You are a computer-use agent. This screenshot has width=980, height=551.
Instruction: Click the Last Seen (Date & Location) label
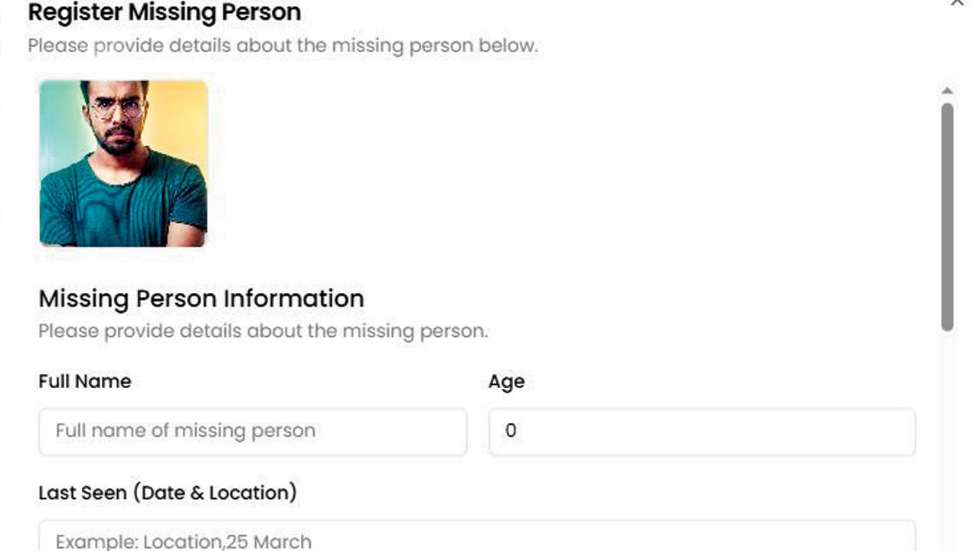pyautogui.click(x=168, y=493)
